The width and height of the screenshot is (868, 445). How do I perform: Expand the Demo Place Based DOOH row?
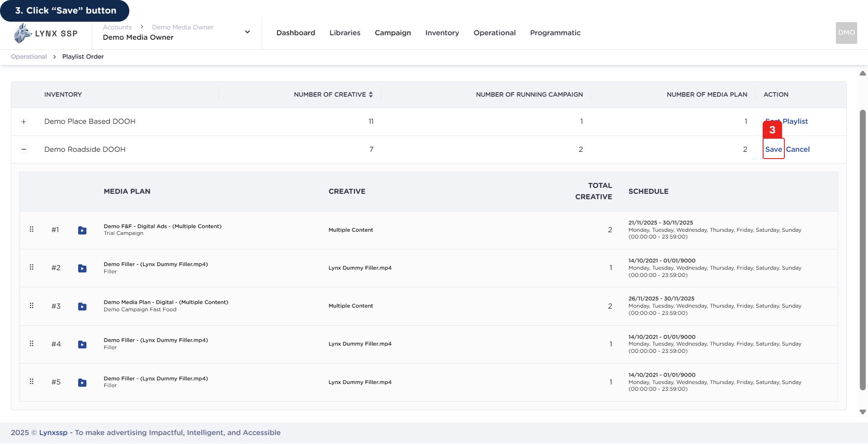pos(24,122)
